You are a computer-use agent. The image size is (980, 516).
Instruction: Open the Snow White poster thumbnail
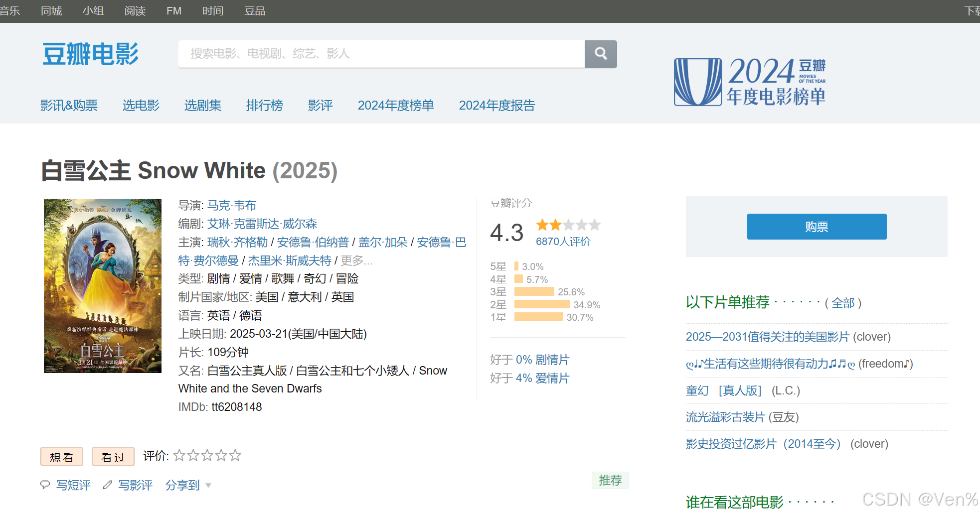click(x=103, y=286)
